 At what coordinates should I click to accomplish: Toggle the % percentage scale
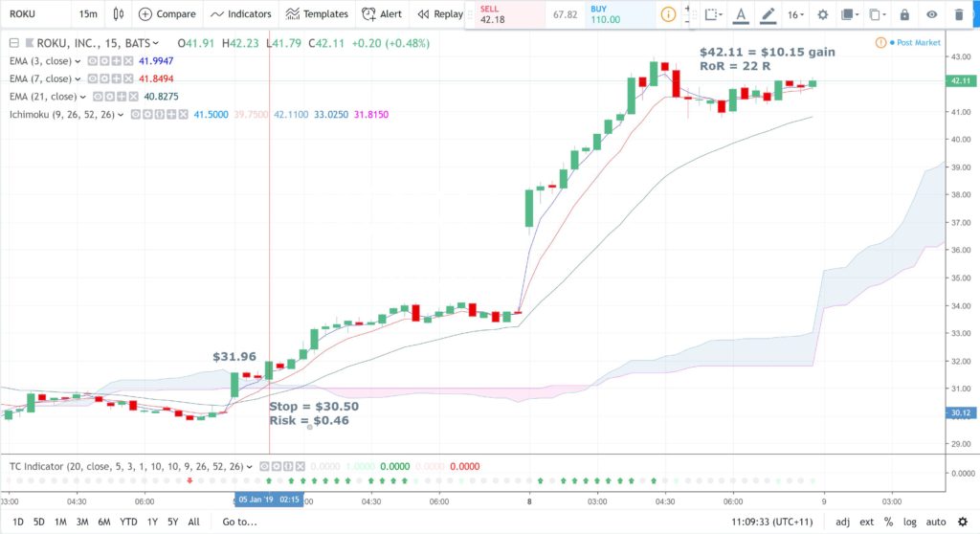pos(888,522)
